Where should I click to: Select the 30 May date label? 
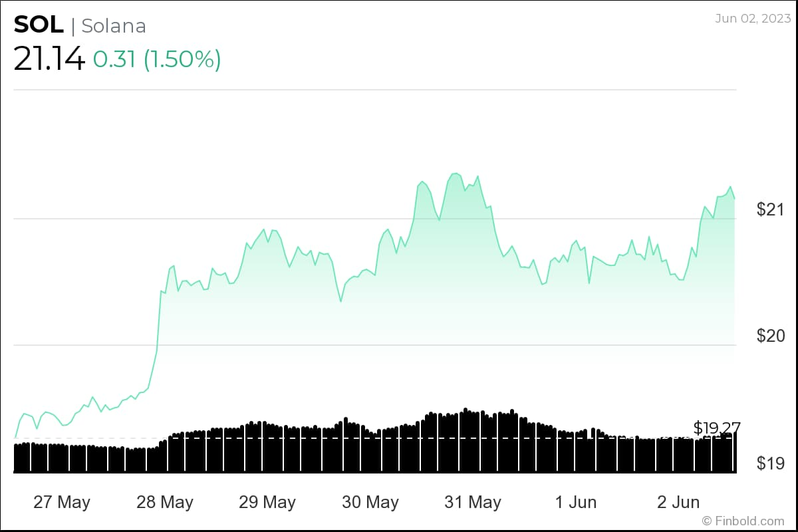click(370, 502)
